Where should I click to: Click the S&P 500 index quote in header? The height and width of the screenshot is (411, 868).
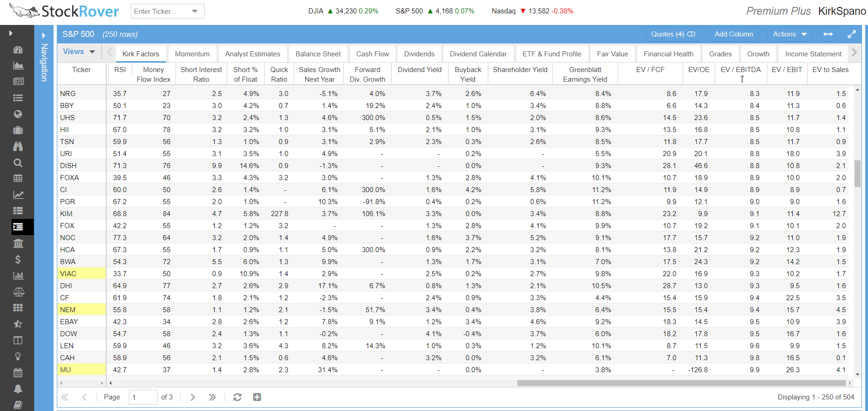(x=435, y=11)
